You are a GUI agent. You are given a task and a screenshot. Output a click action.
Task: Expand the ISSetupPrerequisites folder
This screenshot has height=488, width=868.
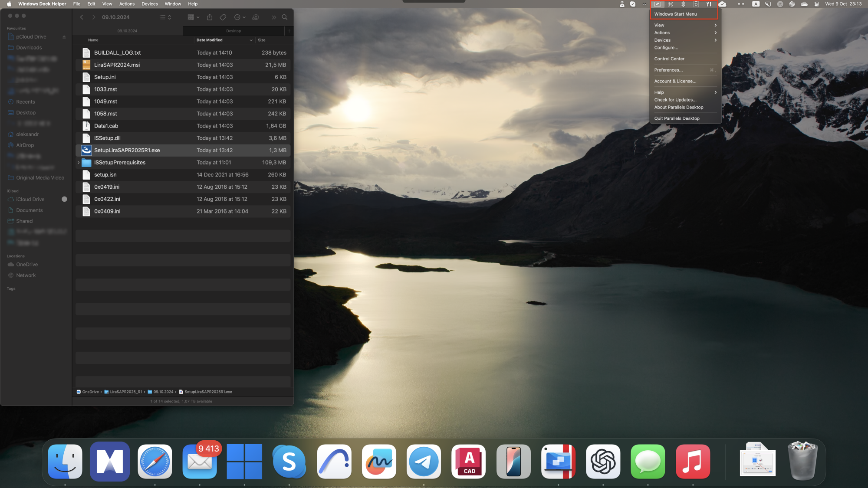click(x=79, y=163)
